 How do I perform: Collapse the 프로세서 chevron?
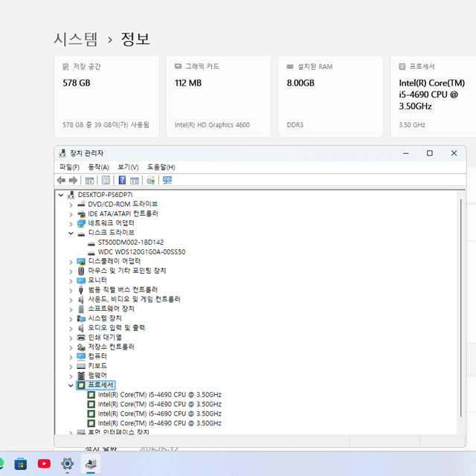point(71,385)
